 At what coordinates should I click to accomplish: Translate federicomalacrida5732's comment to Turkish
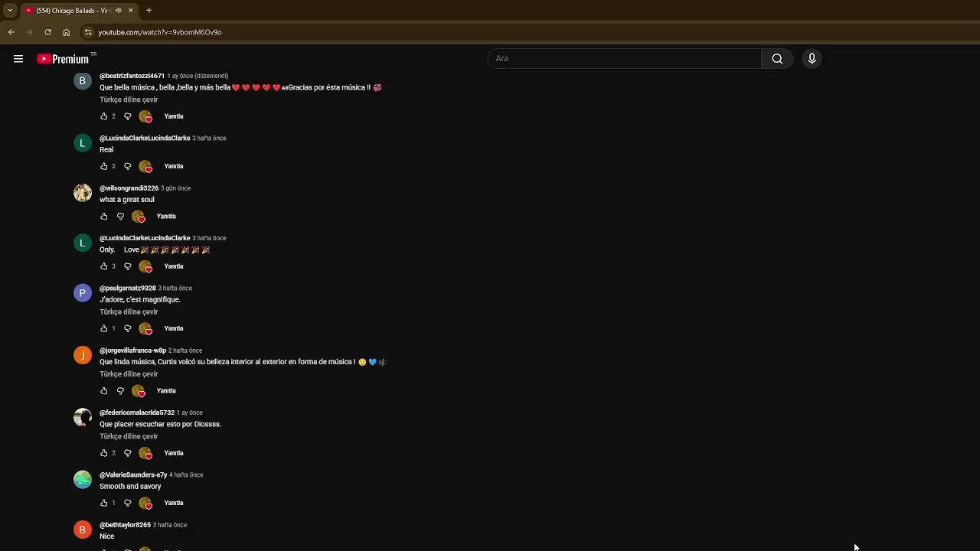coord(129,436)
